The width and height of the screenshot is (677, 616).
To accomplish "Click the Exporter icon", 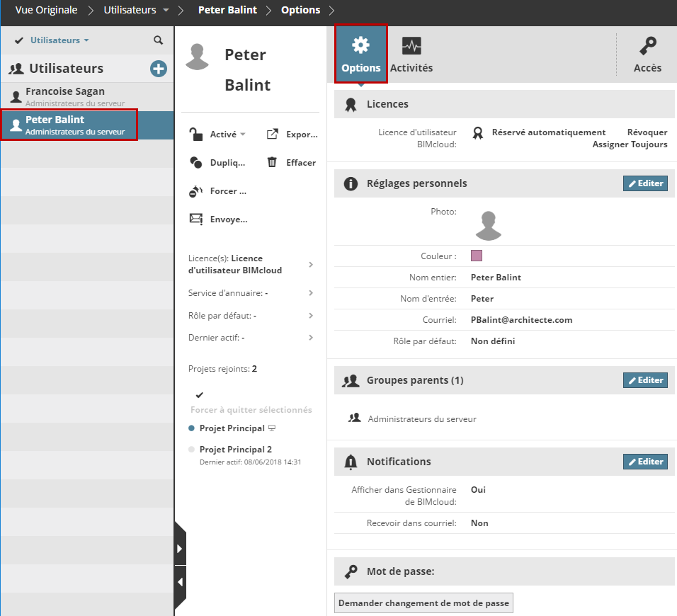I will point(273,135).
